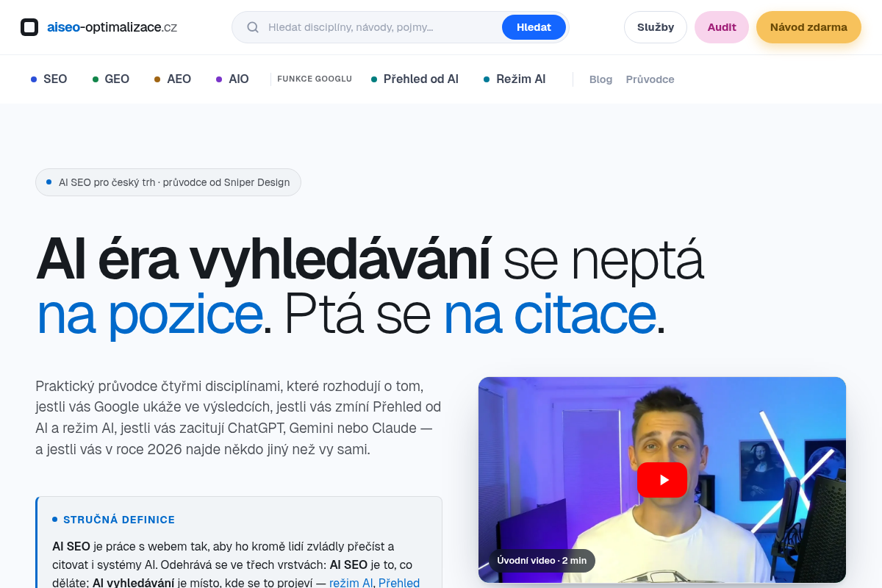Click the 'AI éra vyhledávání' headline text
Screen dimensions: 882x588
pos(263,259)
